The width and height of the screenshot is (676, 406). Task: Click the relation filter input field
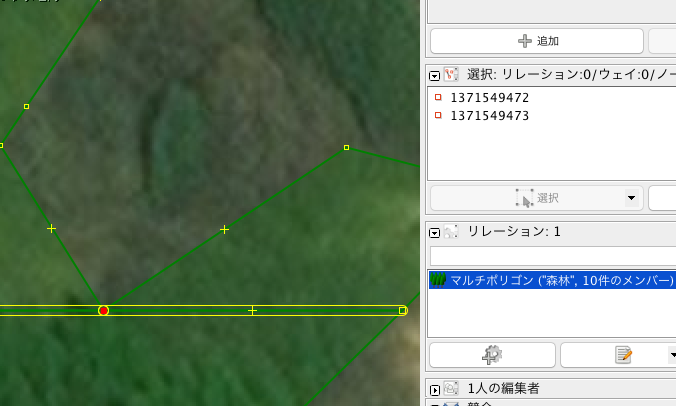553,256
